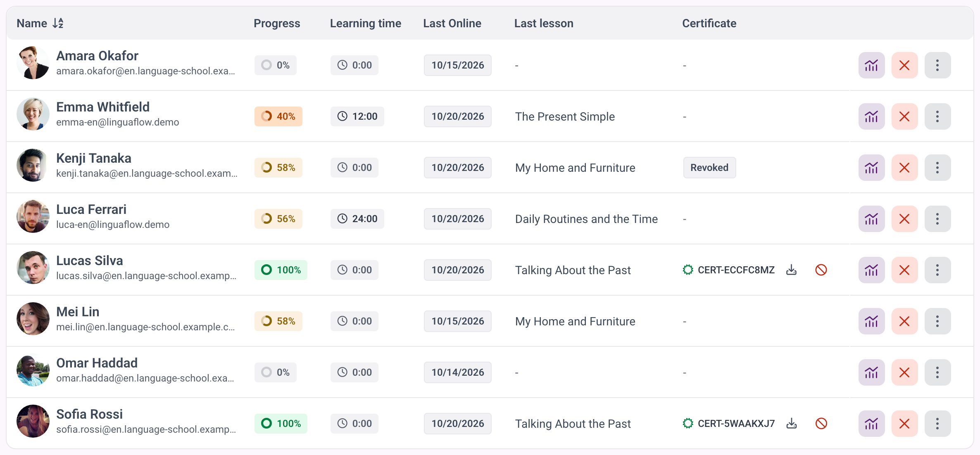Screen dimensions: 980x455
Task: Show Kenji Tanaka's statistics chart
Action: (871, 168)
